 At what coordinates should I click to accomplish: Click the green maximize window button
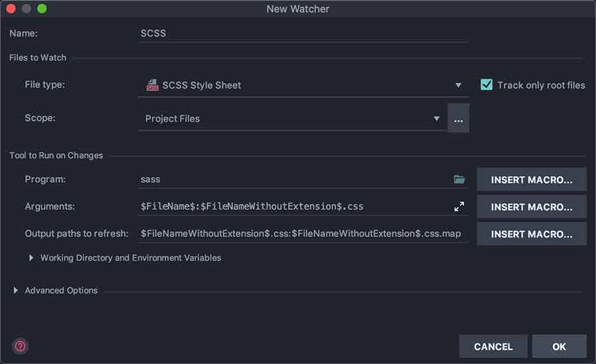[42, 9]
